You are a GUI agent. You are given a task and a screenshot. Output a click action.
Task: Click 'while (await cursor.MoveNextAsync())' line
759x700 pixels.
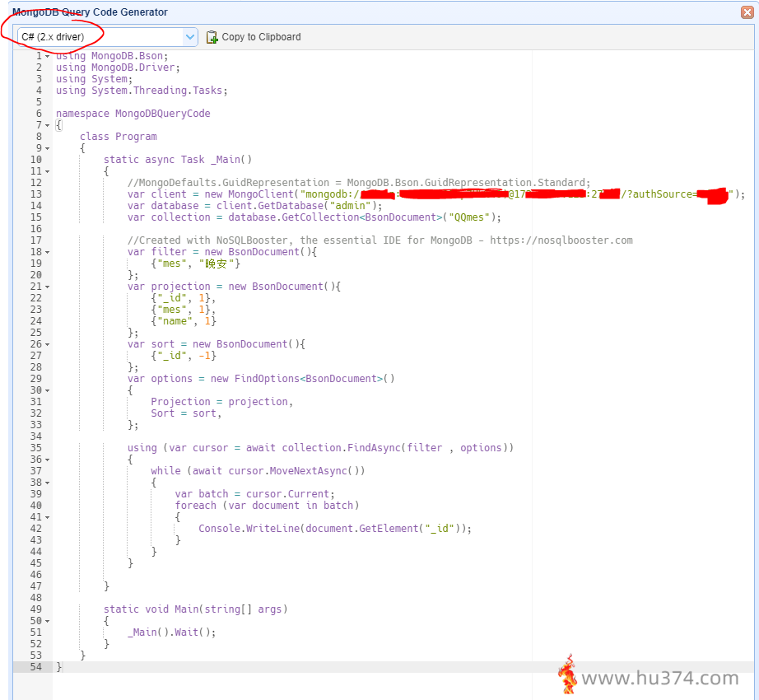(258, 471)
